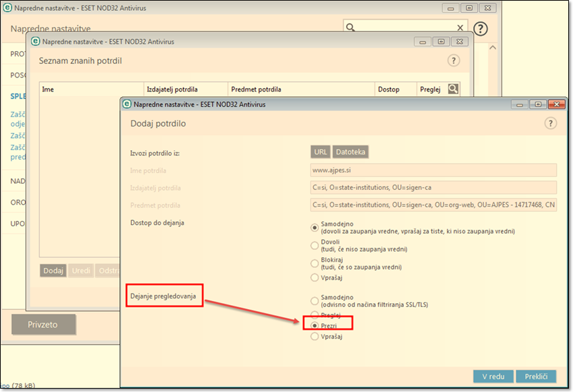Select Samodejno under Dostop do dejanja

[314, 228]
